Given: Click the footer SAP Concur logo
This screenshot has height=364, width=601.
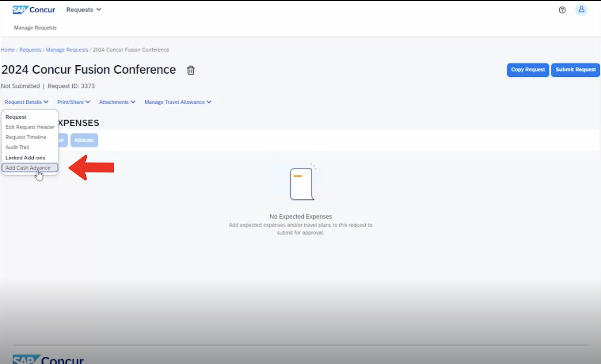Looking at the screenshot, I should (x=49, y=360).
